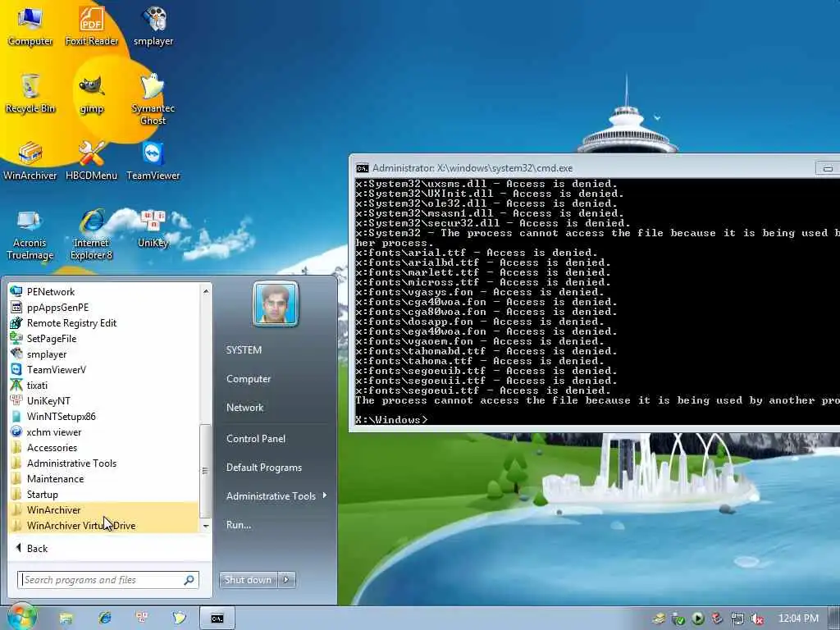Open the Symantec Ghost desktop icon

[x=153, y=99]
